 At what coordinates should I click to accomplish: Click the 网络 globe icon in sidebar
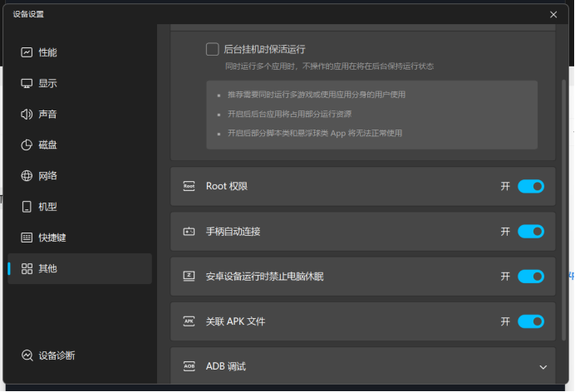point(27,175)
